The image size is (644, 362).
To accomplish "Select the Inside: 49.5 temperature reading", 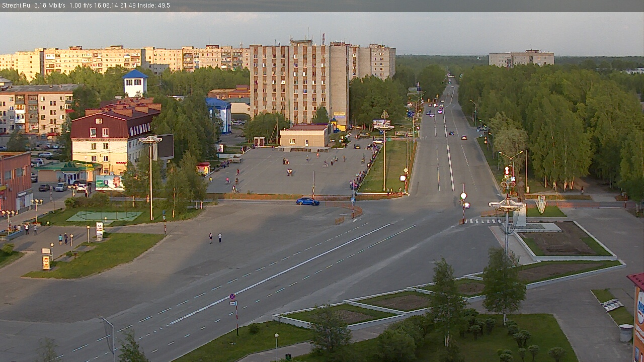I will pos(153,6).
